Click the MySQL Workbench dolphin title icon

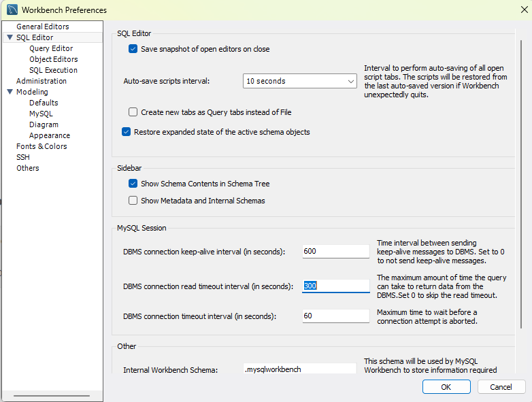12,10
